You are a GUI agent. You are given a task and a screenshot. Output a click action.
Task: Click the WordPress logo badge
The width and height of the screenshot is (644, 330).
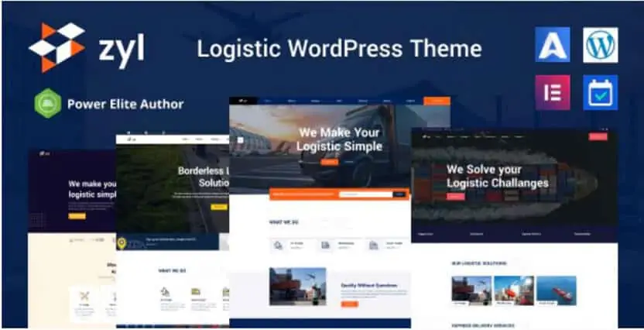pyautogui.click(x=600, y=44)
